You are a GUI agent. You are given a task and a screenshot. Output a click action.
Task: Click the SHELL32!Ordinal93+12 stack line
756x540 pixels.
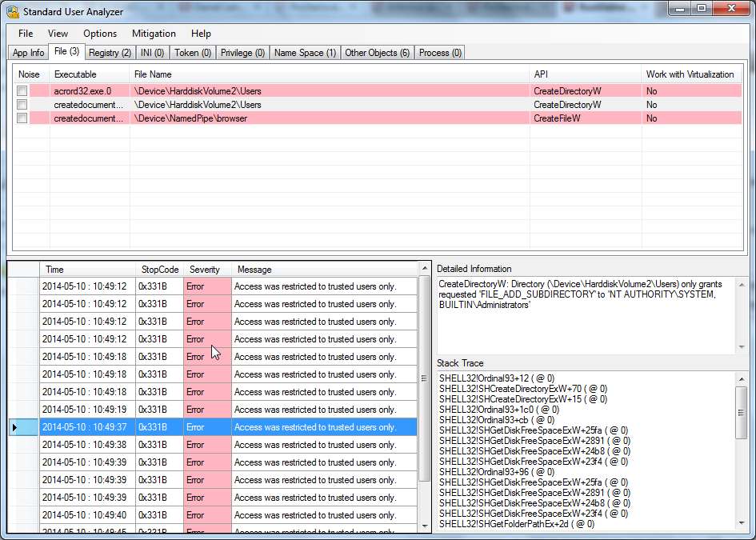(497, 378)
